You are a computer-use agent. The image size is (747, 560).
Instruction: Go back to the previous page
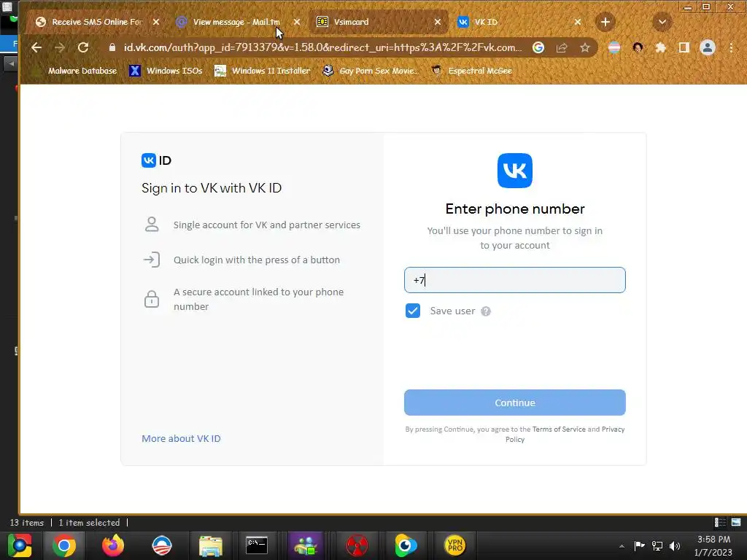pos(36,47)
